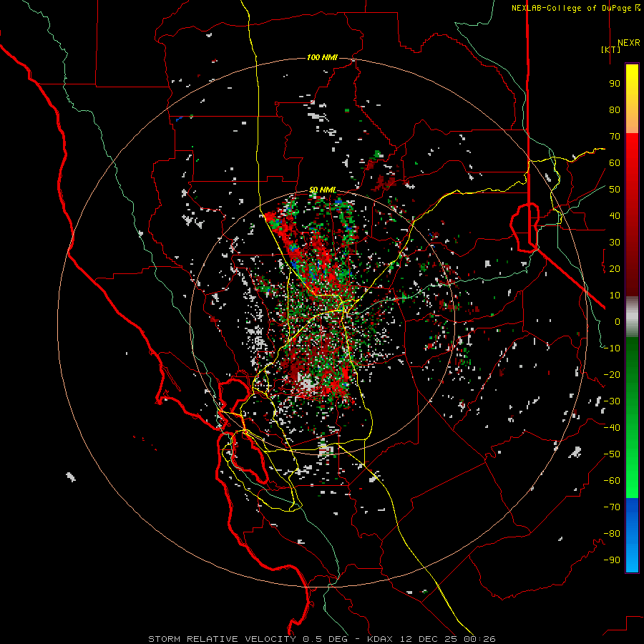Click the -70 value on velocity scale
Screen dimensions: 644x644
(x=612, y=507)
